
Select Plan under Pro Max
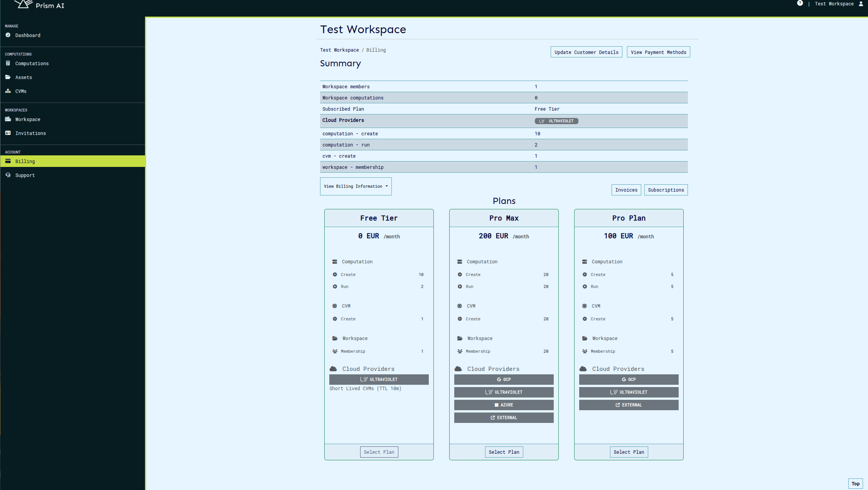click(x=504, y=452)
